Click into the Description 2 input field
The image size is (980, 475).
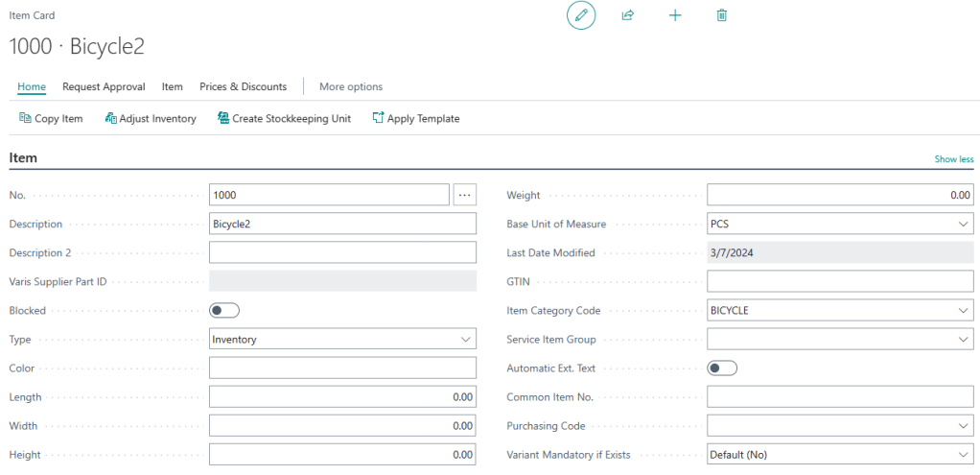[342, 252]
